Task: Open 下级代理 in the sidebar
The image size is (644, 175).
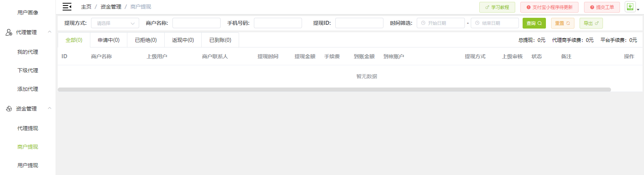Action: click(28, 70)
